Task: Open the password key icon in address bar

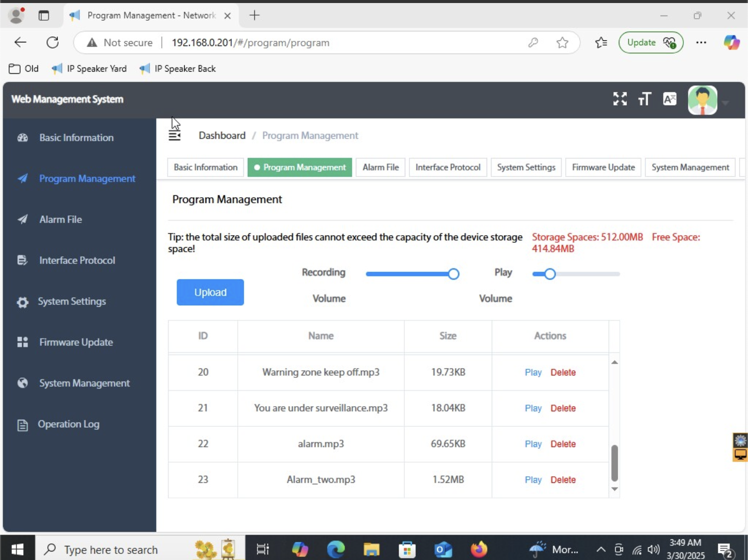Action: 533,43
